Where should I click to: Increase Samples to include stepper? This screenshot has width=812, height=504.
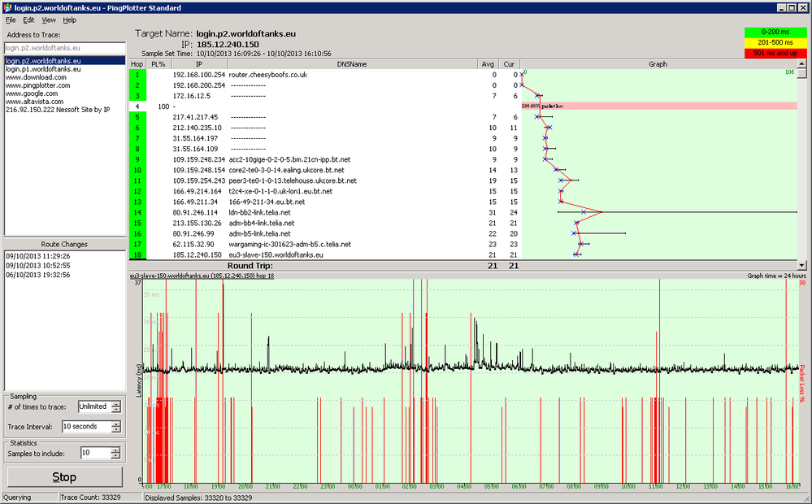[116, 450]
